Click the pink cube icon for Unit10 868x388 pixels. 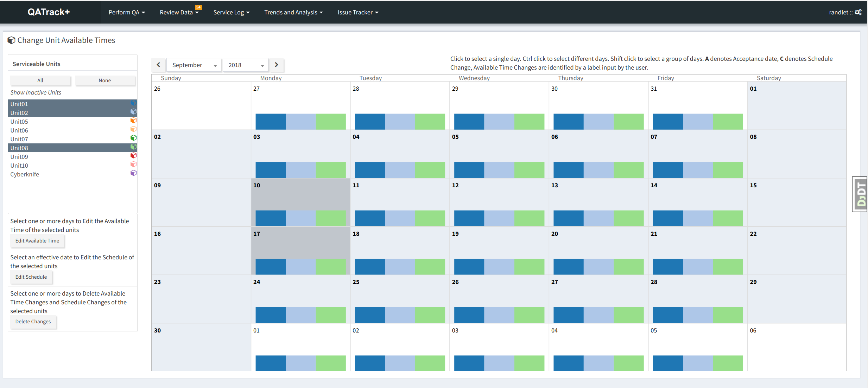[x=133, y=164]
